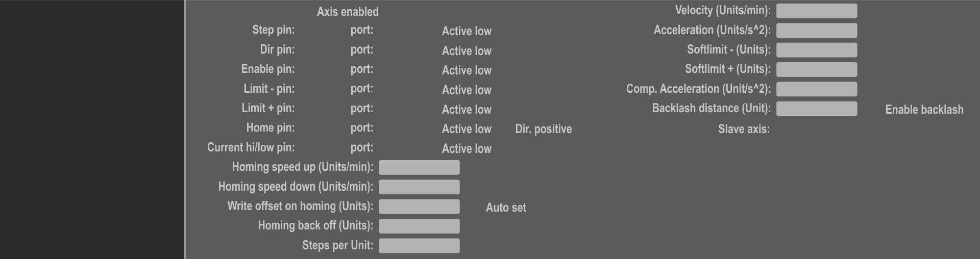Viewport: 980px width, 259px height.
Task: Click the Backlash distance (Unit) field
Action: [816, 109]
